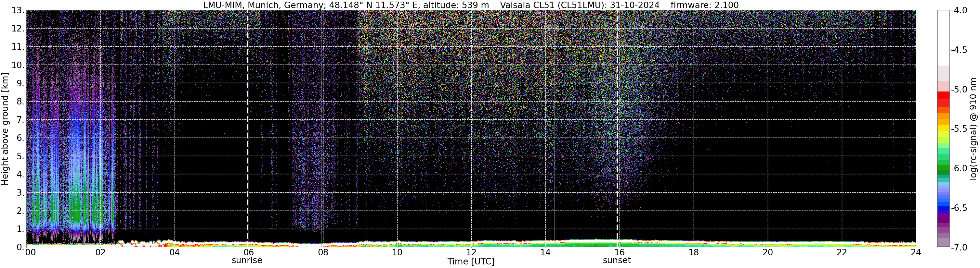The image size is (980, 268).
Task: Click the 20 tick on the time axis
Action: point(768,252)
